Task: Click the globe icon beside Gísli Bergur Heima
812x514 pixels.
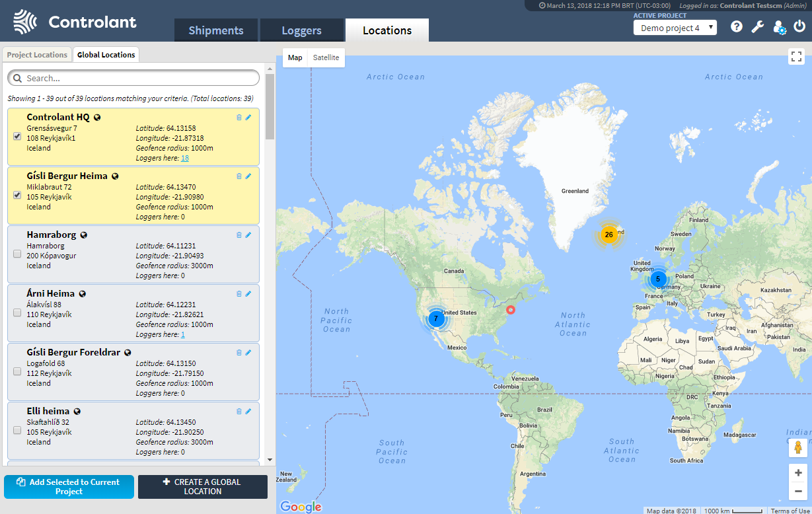Action: 115,176
